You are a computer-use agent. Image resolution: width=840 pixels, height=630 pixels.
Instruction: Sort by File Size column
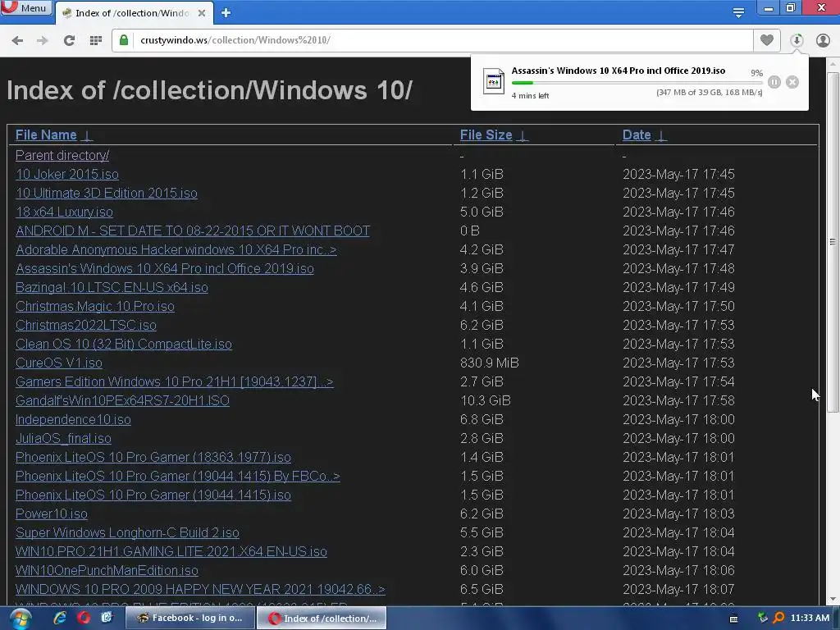tap(494, 135)
